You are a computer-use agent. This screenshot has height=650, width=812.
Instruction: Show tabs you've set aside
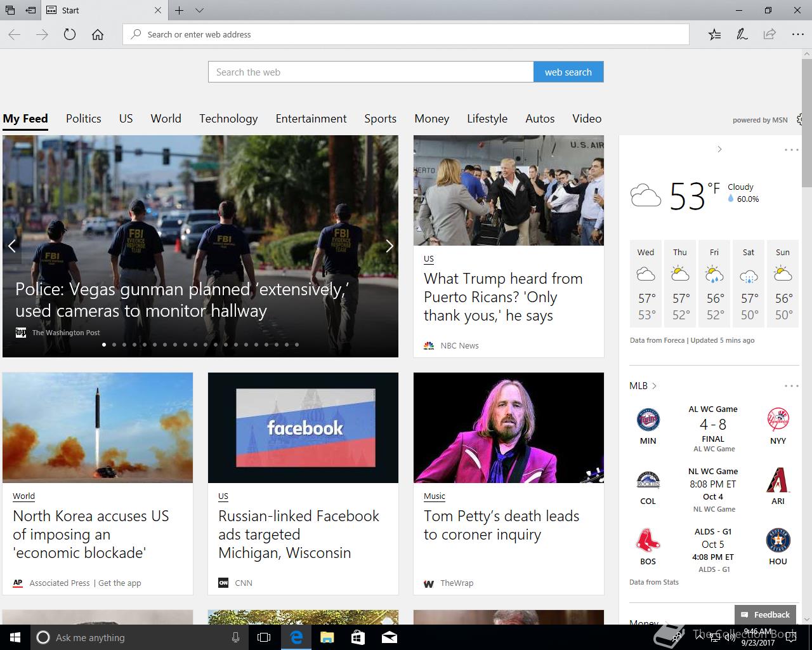(x=10, y=10)
